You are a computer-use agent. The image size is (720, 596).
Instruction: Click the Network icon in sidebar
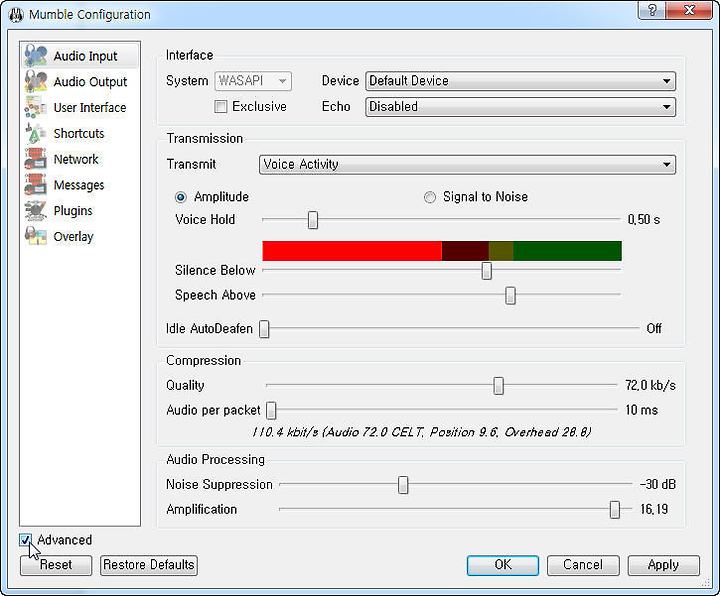point(35,159)
